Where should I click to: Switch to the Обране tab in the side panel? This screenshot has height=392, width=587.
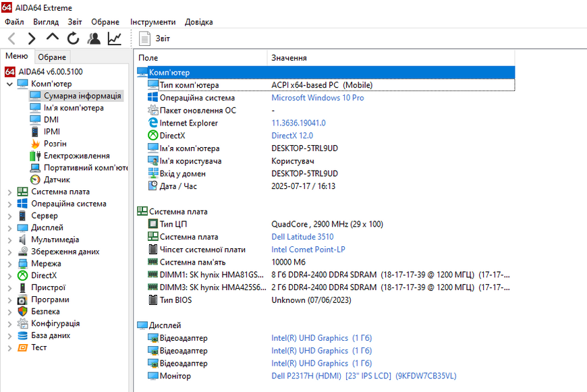coord(52,57)
